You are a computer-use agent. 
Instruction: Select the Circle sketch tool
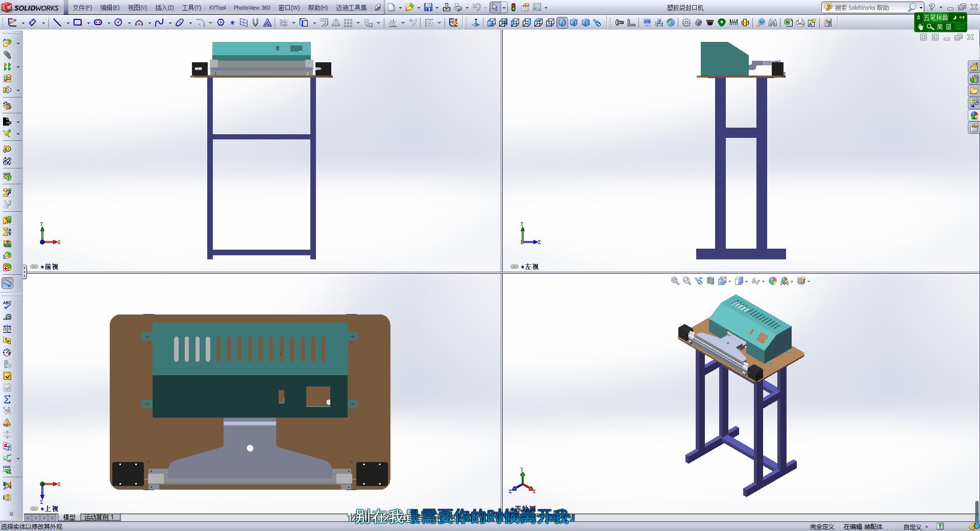point(118,22)
